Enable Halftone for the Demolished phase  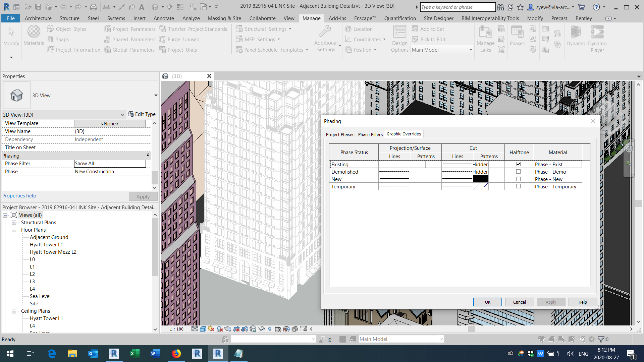pyautogui.click(x=518, y=171)
